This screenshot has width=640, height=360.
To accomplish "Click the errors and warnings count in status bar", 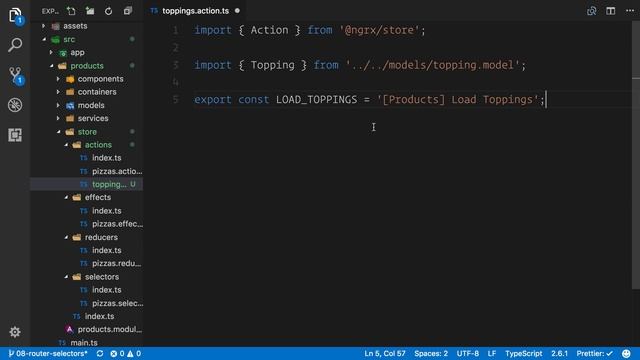I will (x=125, y=353).
